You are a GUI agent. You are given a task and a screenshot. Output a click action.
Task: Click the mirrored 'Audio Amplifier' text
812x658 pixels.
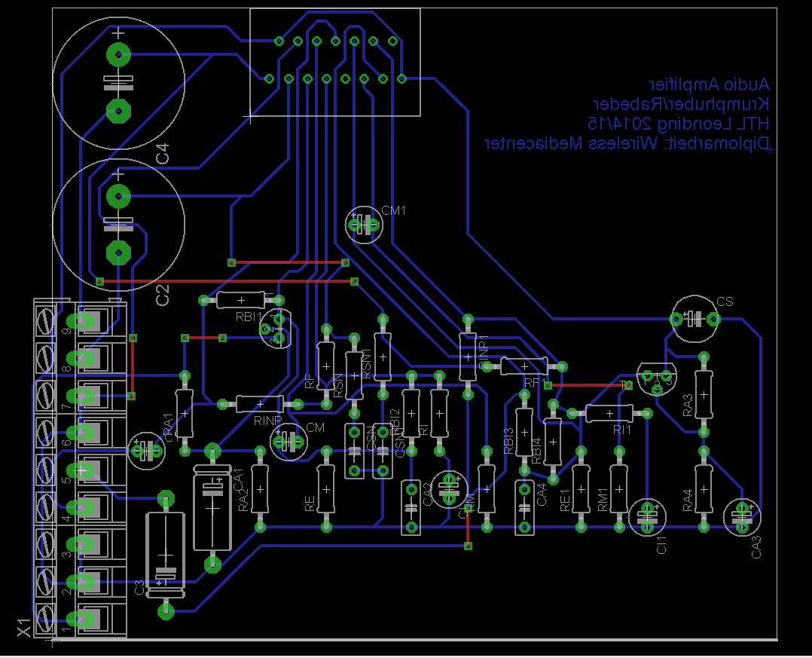click(709, 84)
